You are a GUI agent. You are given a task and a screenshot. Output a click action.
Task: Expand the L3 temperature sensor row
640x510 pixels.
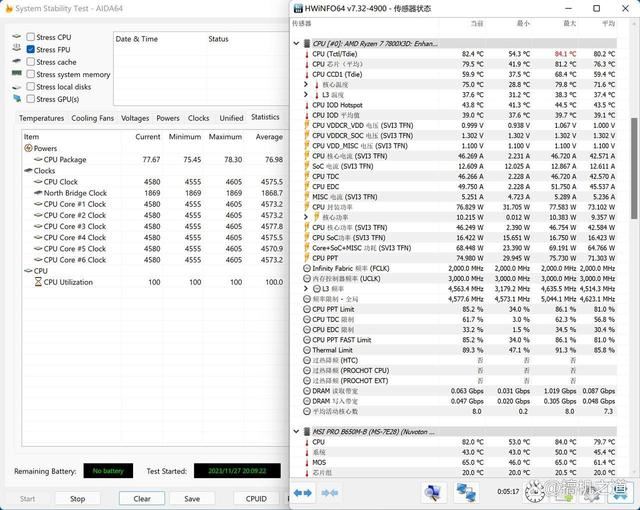[306, 95]
